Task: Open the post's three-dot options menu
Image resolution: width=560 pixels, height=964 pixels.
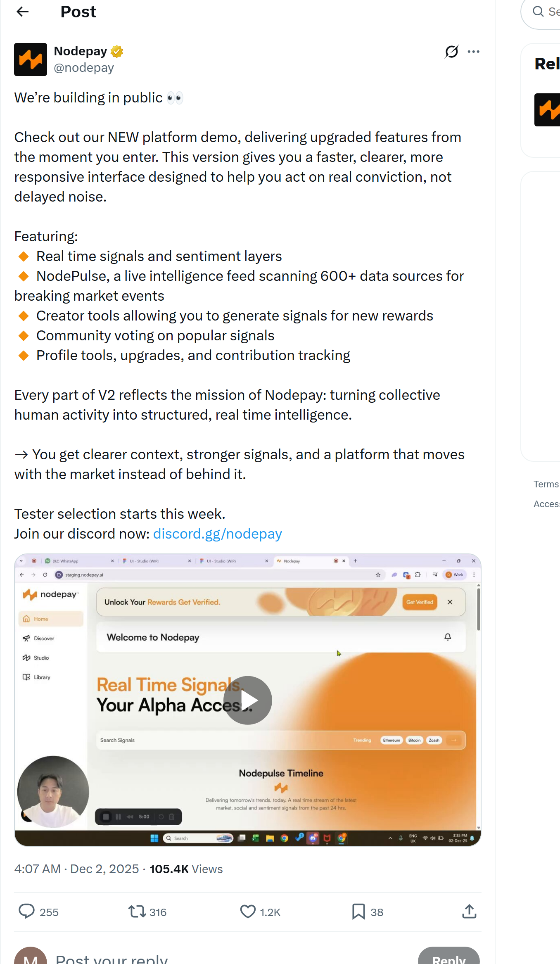Action: click(473, 51)
